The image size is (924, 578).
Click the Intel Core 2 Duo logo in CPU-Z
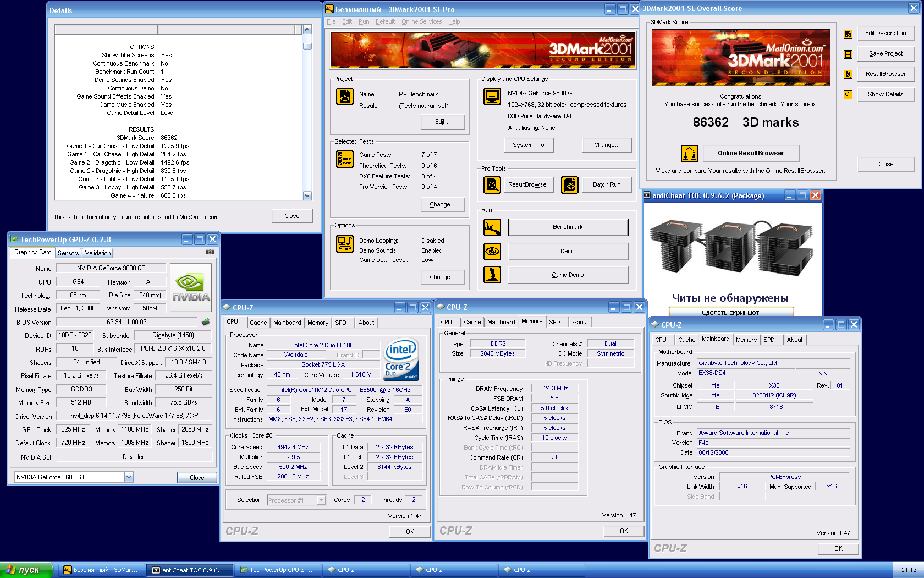click(x=401, y=360)
